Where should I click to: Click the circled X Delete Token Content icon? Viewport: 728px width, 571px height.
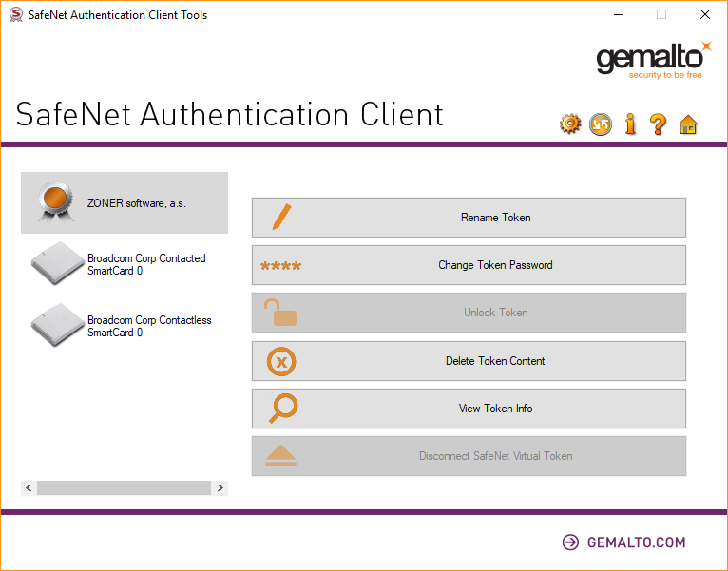click(x=281, y=361)
